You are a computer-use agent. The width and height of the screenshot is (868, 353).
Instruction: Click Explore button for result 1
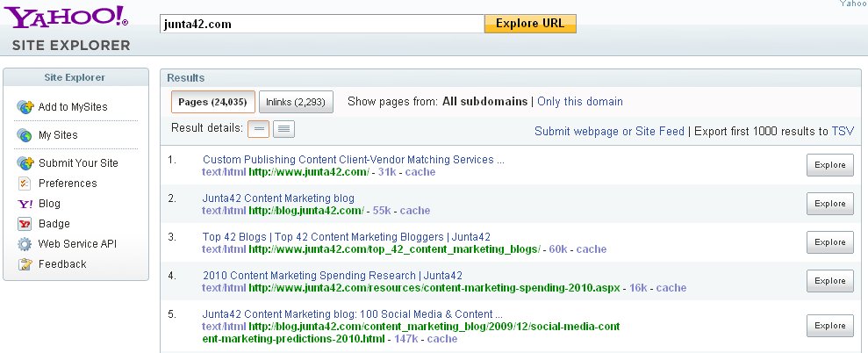[x=829, y=165]
